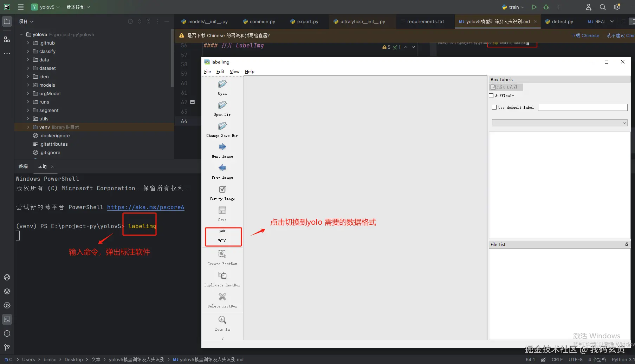Screen dimensions: 635x364
Task: Open the label filter combo box
Action: [x=559, y=123]
